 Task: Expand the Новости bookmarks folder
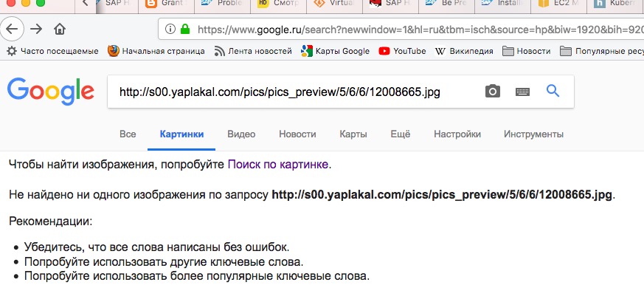tap(527, 52)
